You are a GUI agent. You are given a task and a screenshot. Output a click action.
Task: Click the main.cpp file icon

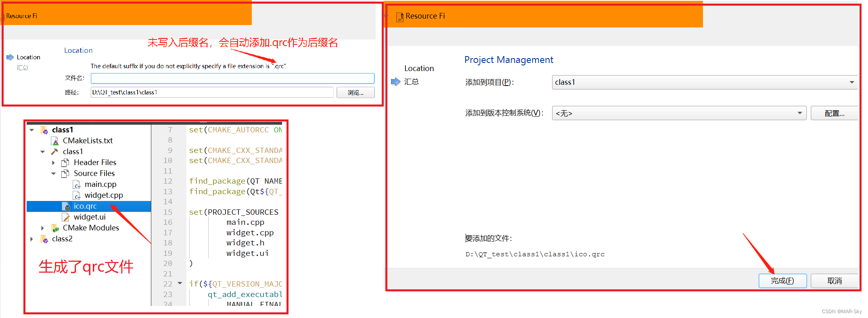(x=77, y=184)
